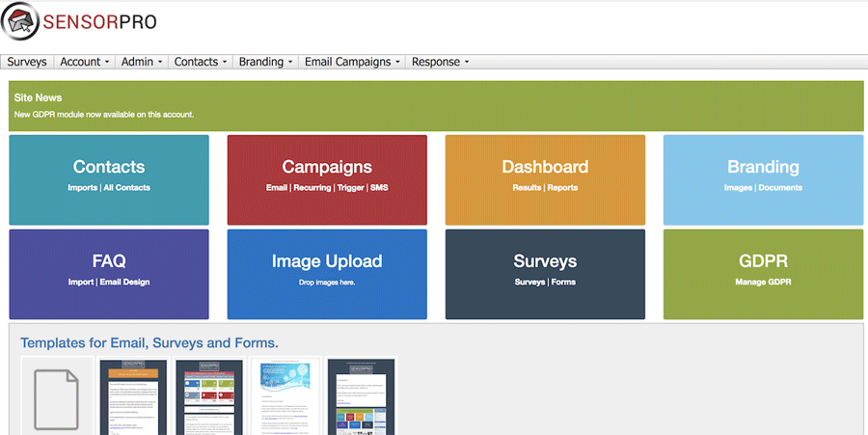
Task: Expand the Admin dropdown menu
Action: 142,62
